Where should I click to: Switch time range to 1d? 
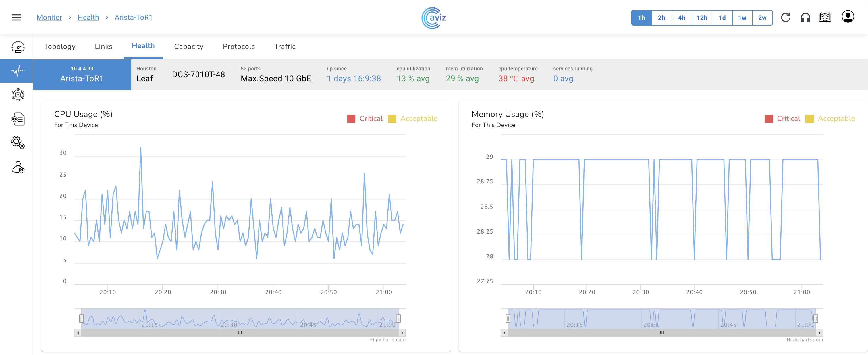[x=722, y=18]
